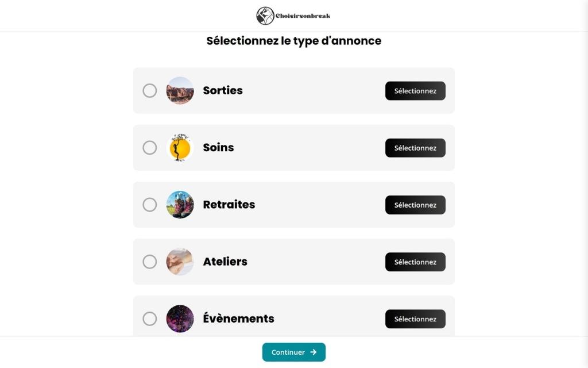Click the Ateliers hands image
The height and width of the screenshot is (368, 588).
pyautogui.click(x=180, y=262)
